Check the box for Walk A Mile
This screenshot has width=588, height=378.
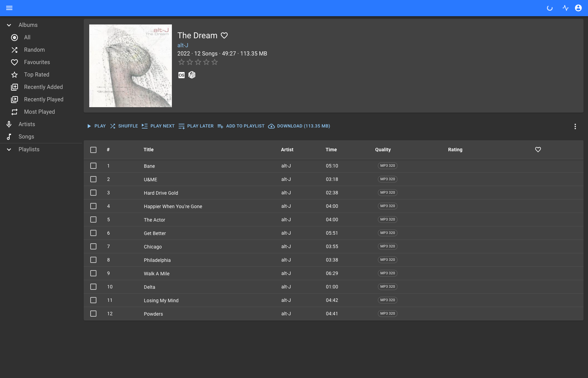point(93,273)
